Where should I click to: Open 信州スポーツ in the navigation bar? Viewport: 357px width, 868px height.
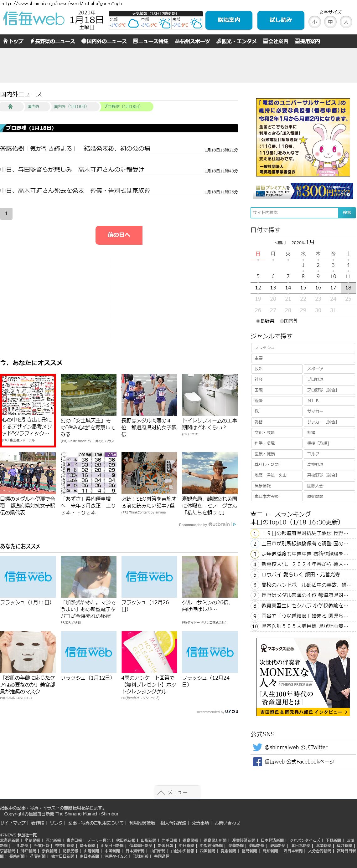click(192, 41)
